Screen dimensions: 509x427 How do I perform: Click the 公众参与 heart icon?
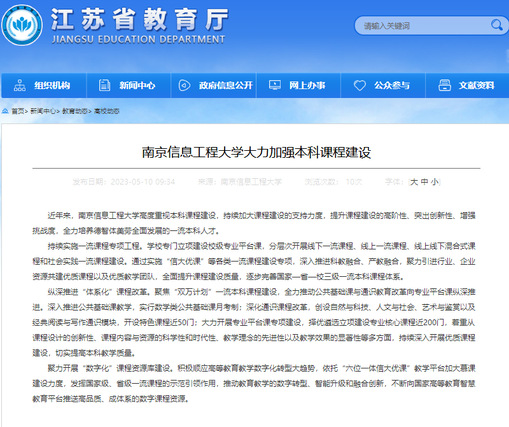(x=360, y=85)
